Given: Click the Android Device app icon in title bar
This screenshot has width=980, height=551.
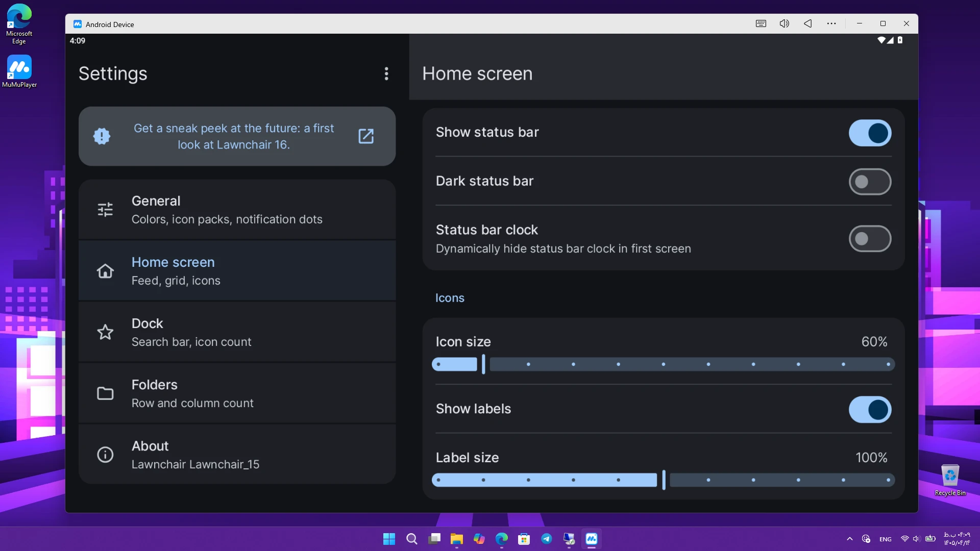Looking at the screenshot, I should pyautogui.click(x=78, y=24).
